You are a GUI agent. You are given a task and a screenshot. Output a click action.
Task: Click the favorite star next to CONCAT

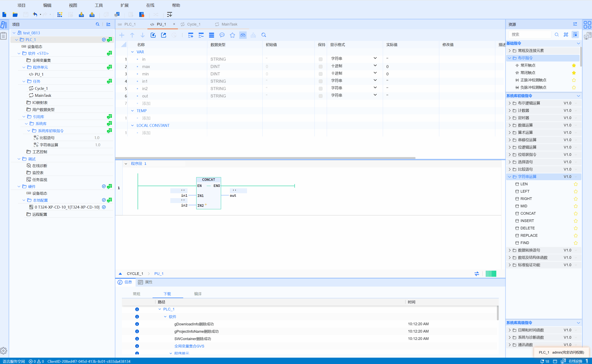point(576,213)
